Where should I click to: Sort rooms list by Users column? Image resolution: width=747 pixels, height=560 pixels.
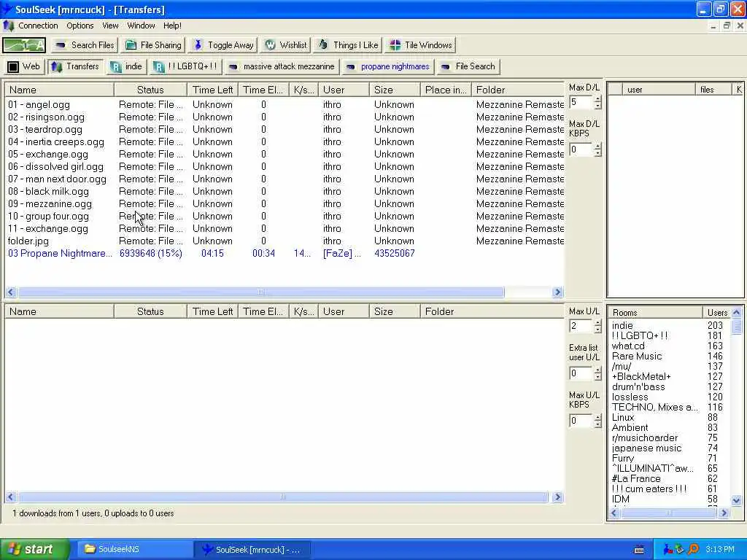coord(717,312)
